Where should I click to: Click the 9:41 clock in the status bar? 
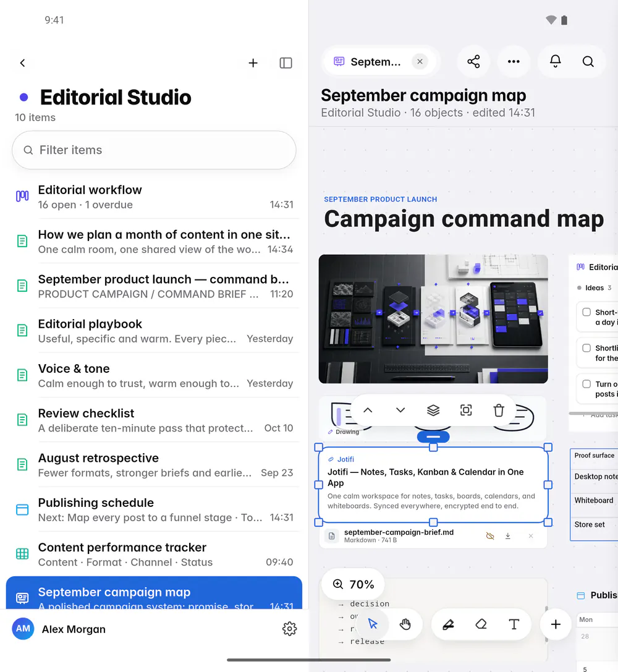click(54, 20)
